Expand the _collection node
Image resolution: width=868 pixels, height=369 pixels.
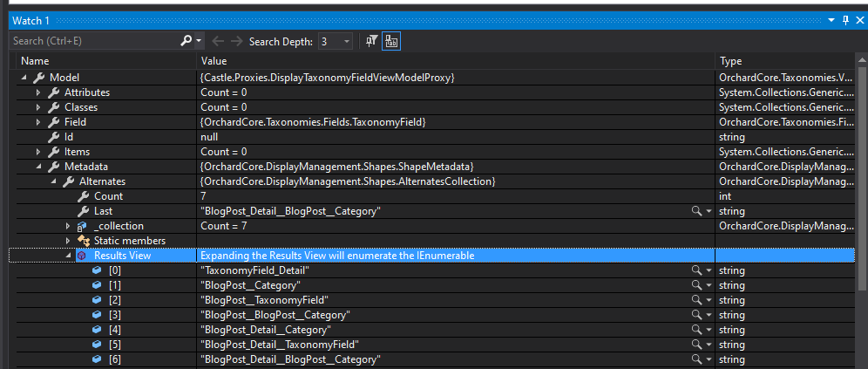click(68, 226)
